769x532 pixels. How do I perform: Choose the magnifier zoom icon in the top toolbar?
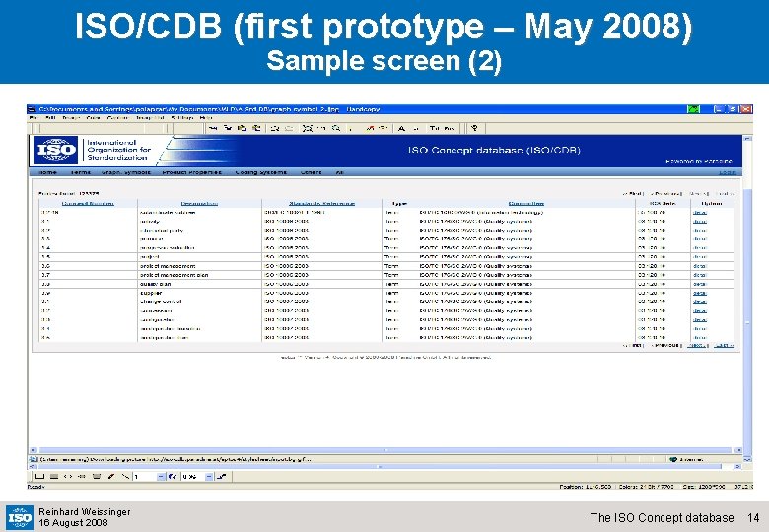pyautogui.click(x=336, y=128)
